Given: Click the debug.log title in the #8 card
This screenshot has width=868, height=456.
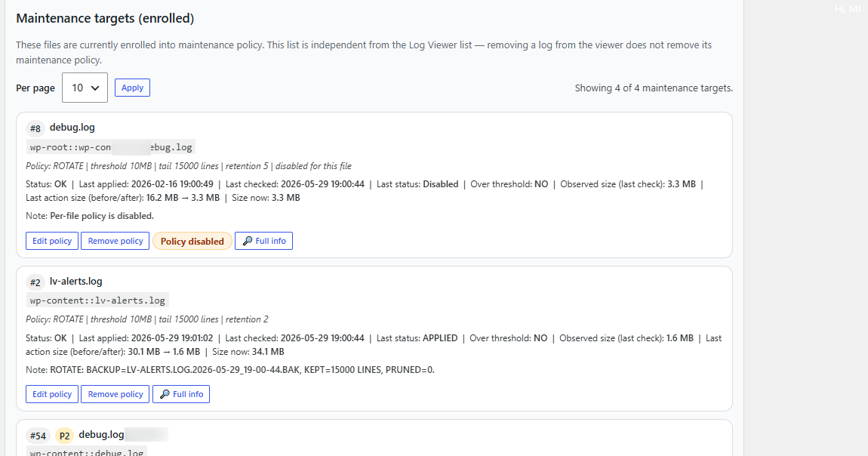Looking at the screenshot, I should [x=72, y=128].
